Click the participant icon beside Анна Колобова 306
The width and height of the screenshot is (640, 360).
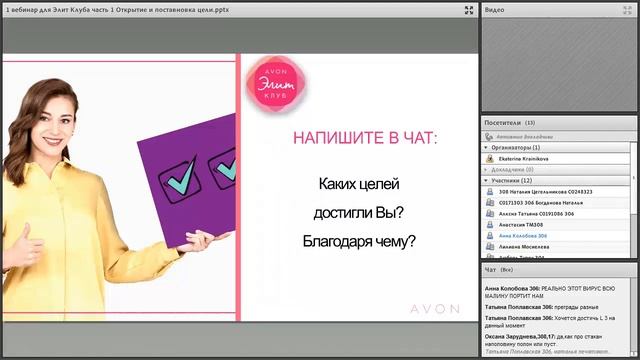(490, 236)
